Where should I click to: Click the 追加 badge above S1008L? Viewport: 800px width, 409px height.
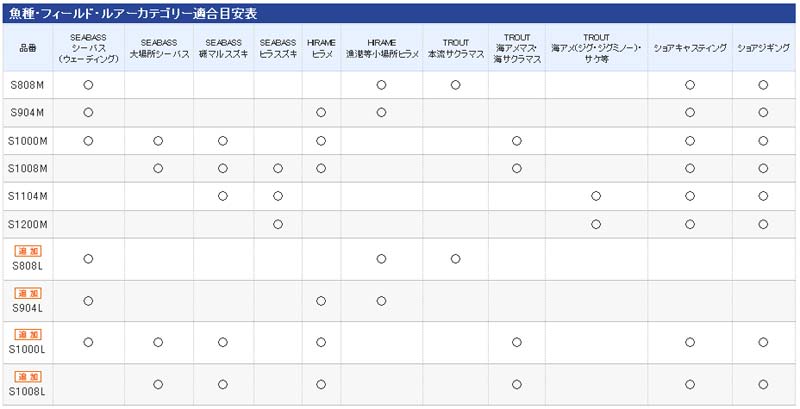(28, 377)
